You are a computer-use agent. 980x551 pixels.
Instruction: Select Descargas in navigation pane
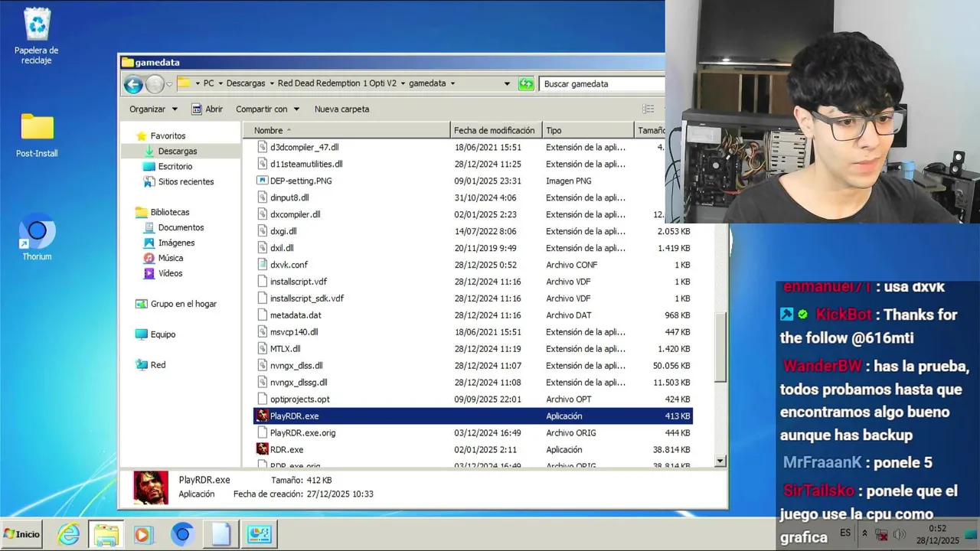pos(178,151)
